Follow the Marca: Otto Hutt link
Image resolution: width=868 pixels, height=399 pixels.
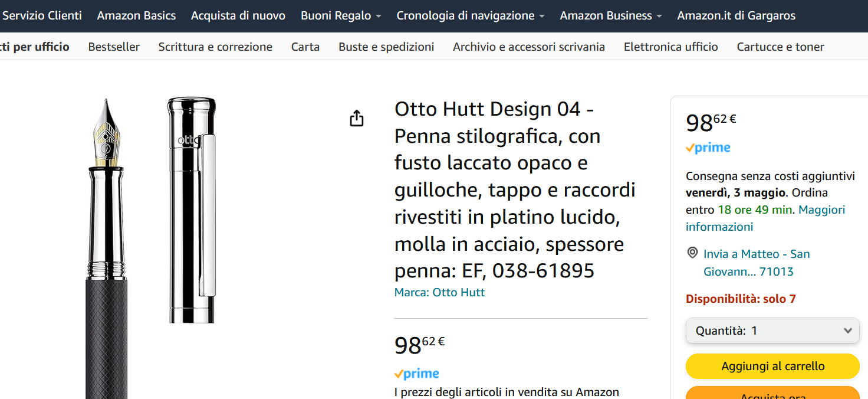point(439,292)
